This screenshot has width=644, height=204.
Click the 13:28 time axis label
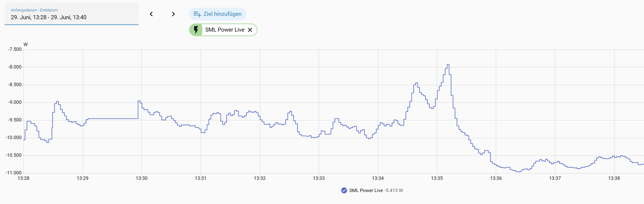pos(23,178)
